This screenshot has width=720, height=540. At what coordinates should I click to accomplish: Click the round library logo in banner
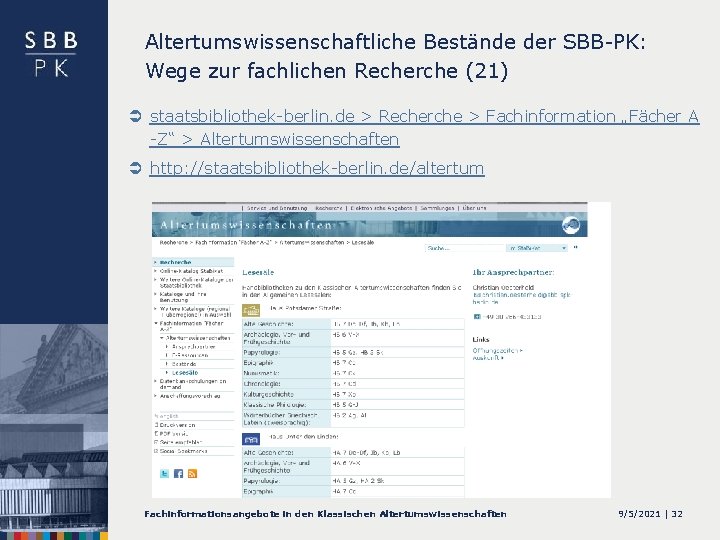click(571, 225)
